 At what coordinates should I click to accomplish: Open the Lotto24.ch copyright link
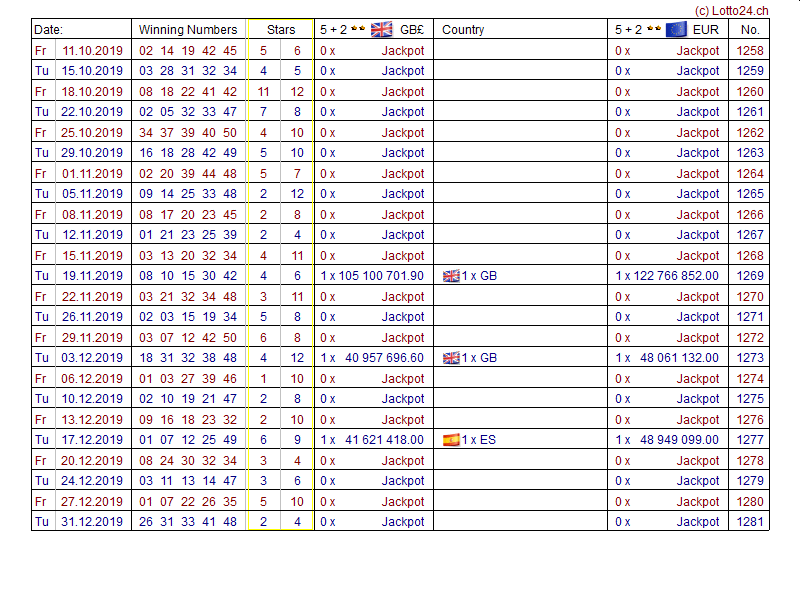[732, 10]
